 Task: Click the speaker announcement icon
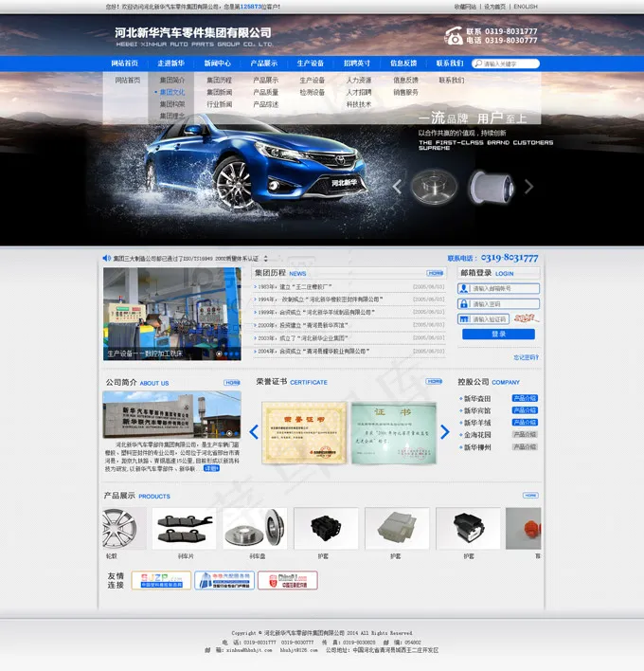(106, 258)
